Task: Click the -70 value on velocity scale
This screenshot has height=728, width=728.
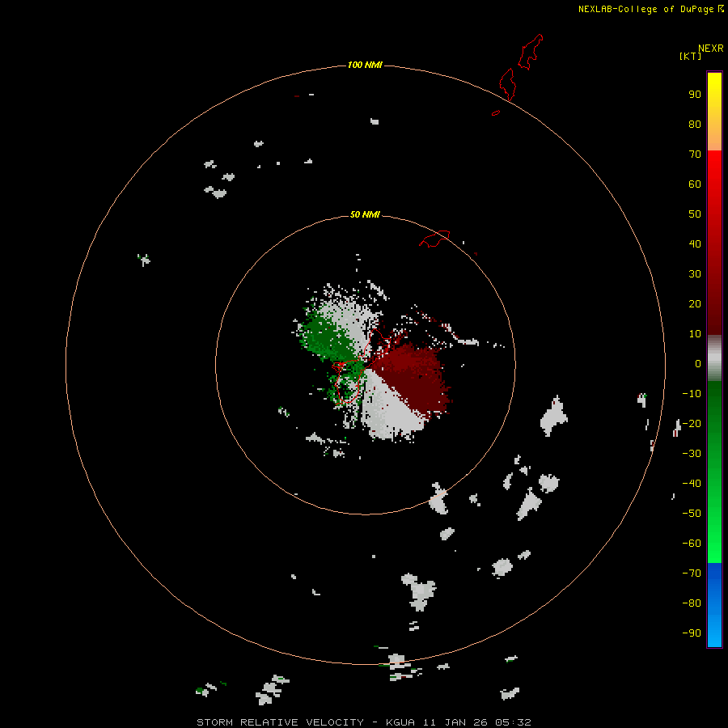Action: click(692, 574)
